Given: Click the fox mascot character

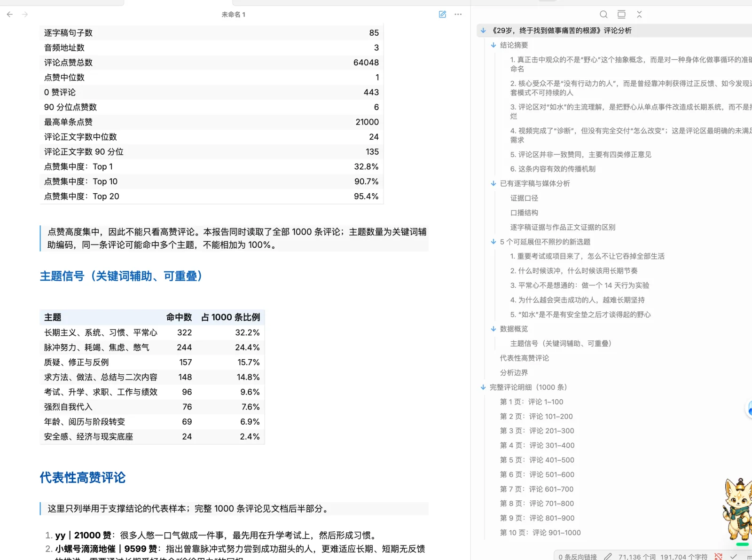Looking at the screenshot, I should click(x=737, y=509).
